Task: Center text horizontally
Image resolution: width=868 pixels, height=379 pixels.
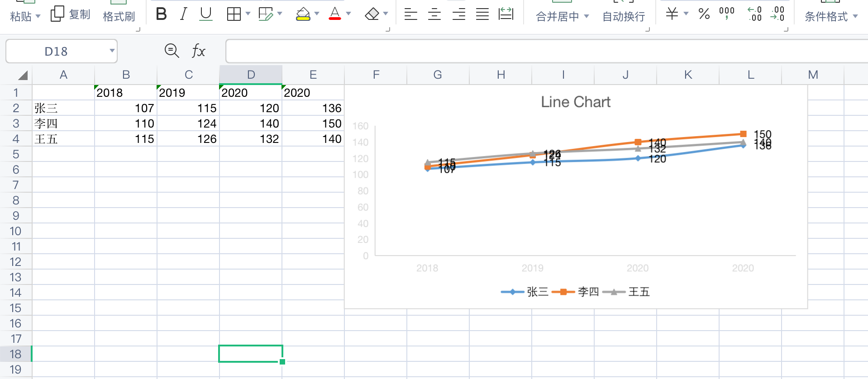Action: coord(434,14)
